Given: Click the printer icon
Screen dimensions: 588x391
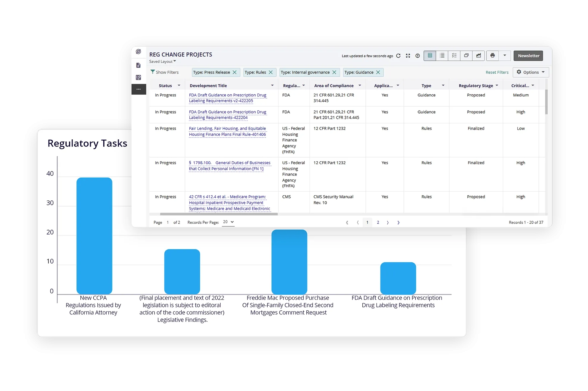Looking at the screenshot, I should 492,55.
